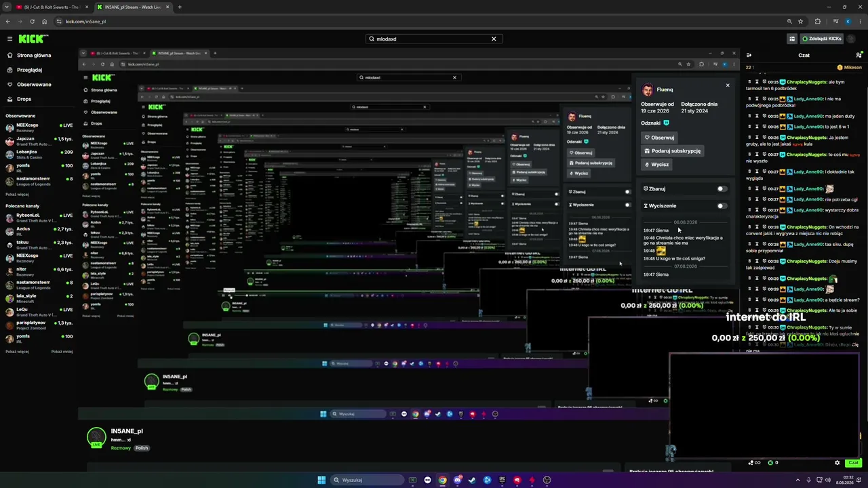The image size is (868, 488).
Task: Close the Fluenq user card
Action: coord(728,85)
